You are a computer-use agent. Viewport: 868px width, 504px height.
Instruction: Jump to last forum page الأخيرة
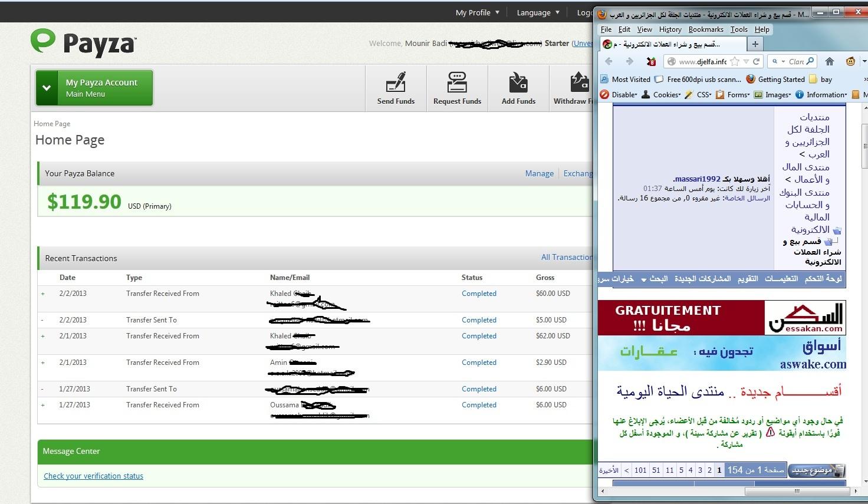[x=609, y=470]
